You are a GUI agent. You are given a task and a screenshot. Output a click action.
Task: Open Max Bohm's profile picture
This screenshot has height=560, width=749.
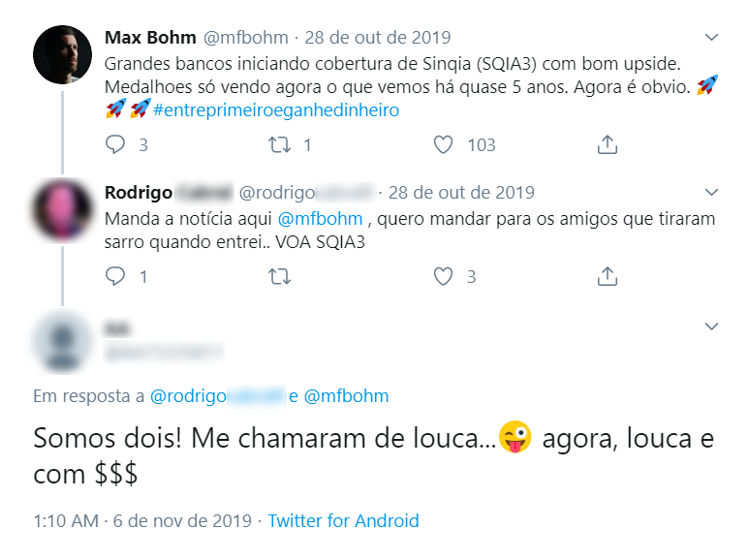tap(62, 55)
